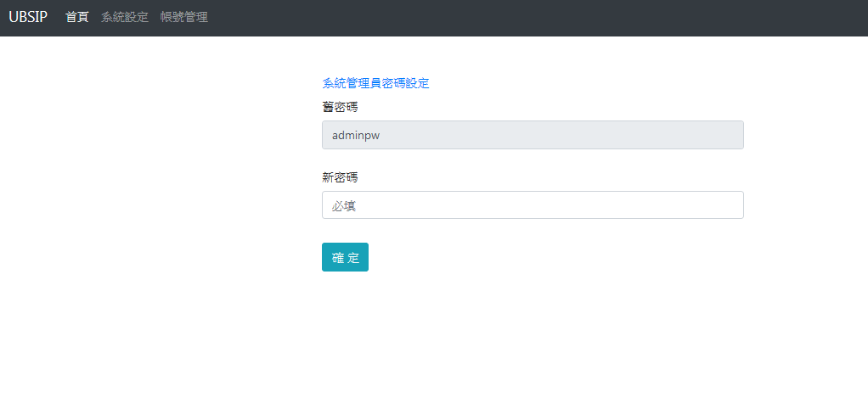Go to the 首頁 home page

click(77, 17)
